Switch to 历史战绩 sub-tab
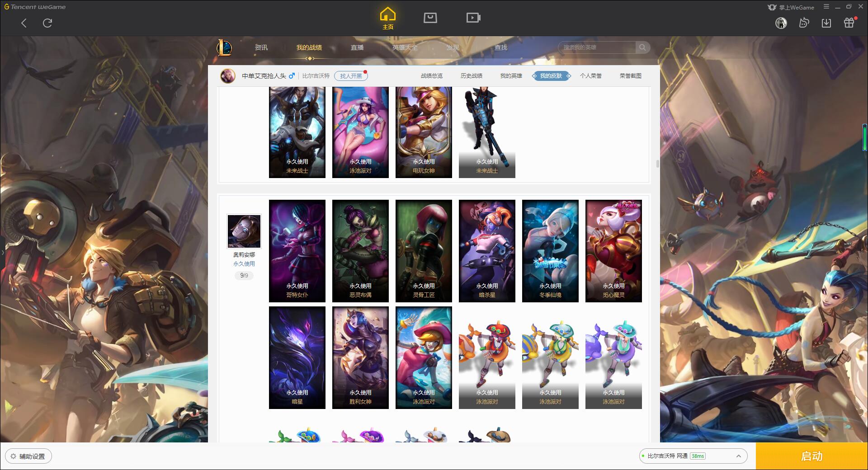 tap(472, 76)
